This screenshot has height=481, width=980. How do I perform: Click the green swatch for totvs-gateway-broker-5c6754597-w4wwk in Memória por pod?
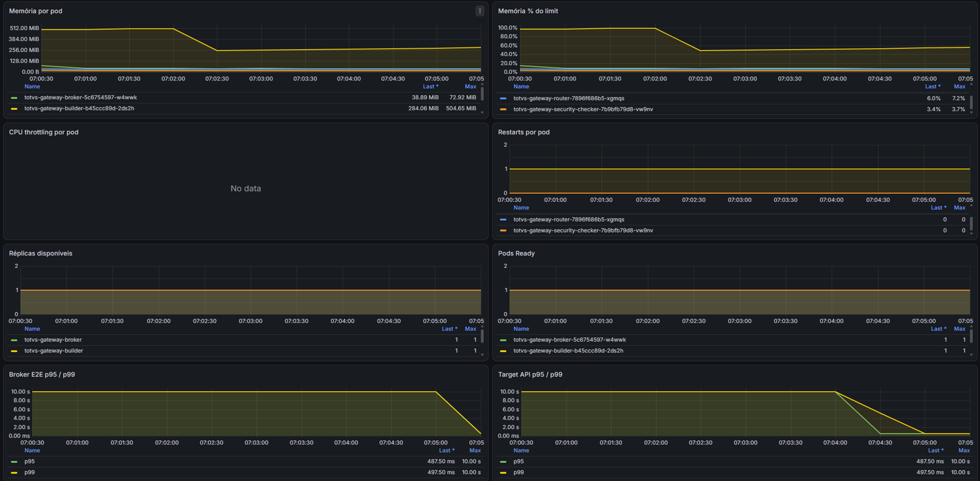[14, 98]
